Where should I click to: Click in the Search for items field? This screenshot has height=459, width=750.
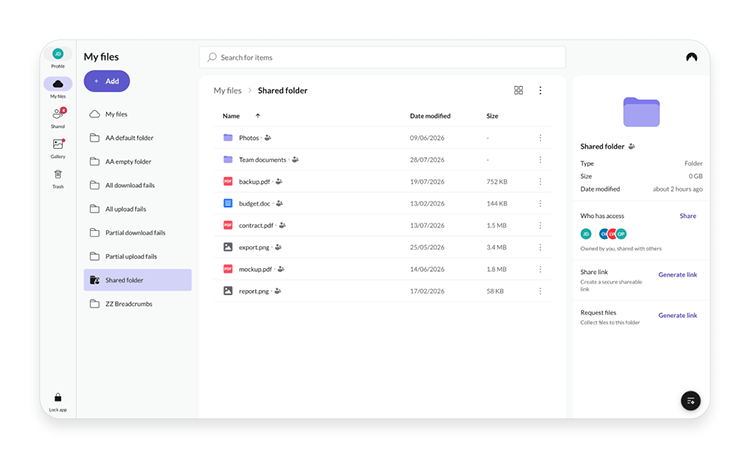pos(382,57)
